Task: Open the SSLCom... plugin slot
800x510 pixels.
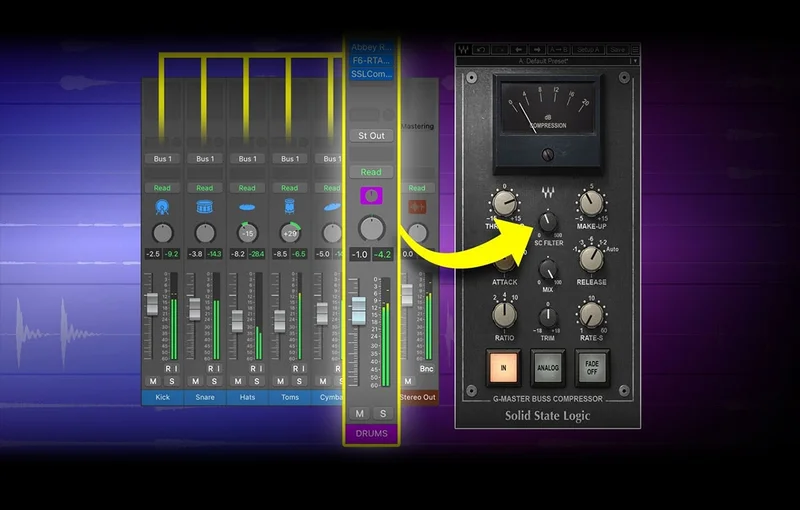Action: tap(371, 74)
